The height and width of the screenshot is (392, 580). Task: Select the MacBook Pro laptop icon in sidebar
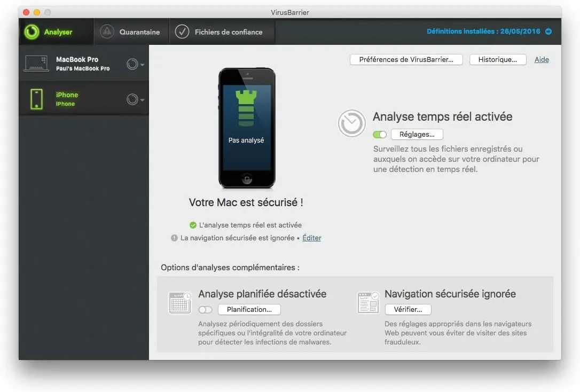[36, 63]
